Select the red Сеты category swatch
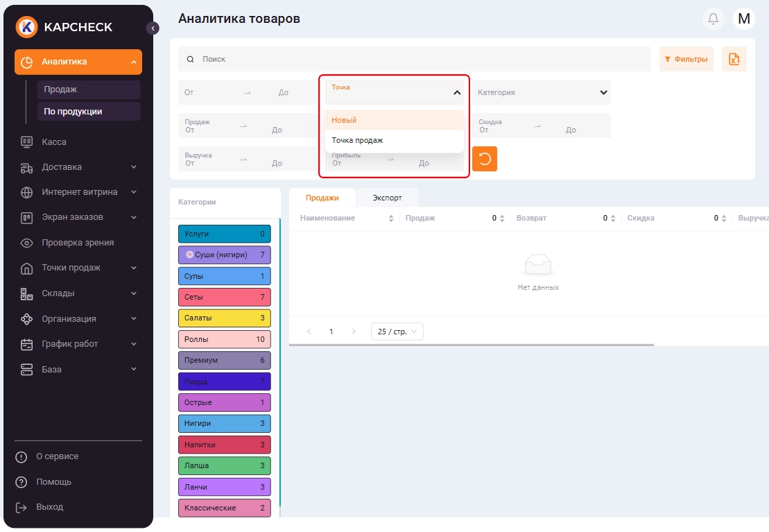The image size is (769, 532). [x=224, y=298]
